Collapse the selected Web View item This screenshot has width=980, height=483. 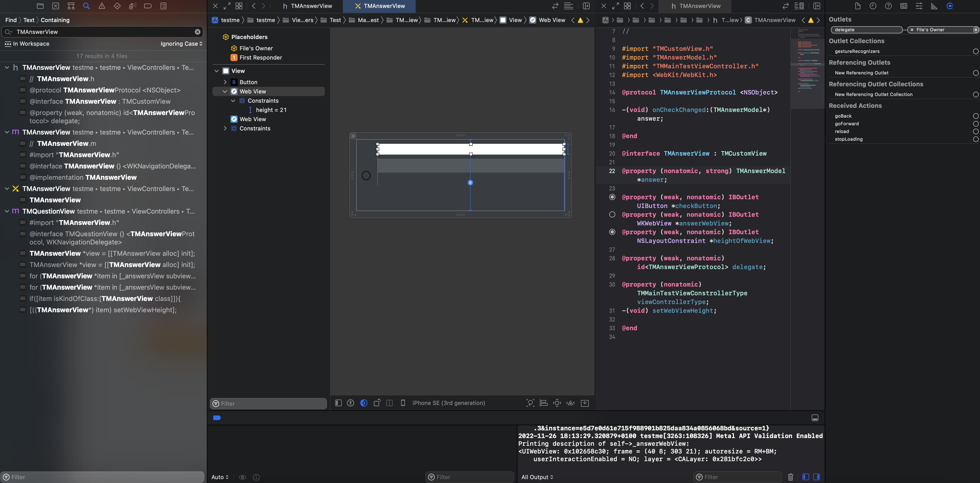coord(225,92)
